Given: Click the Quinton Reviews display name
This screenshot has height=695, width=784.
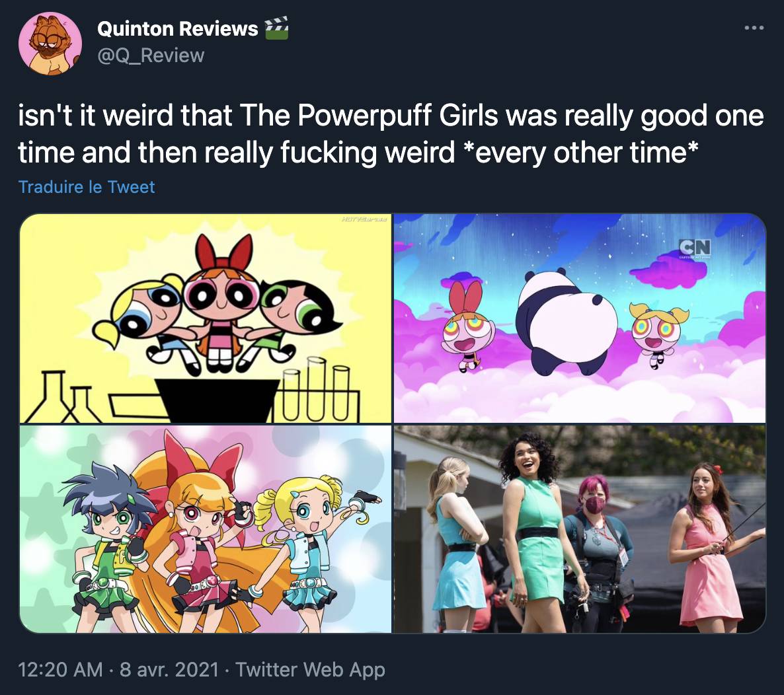Looking at the screenshot, I should tap(178, 28).
